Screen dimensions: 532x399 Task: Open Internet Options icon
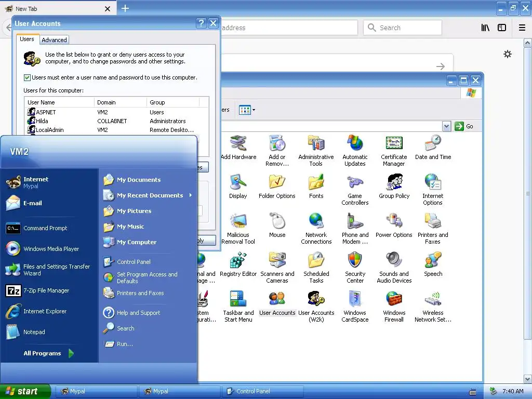(x=433, y=190)
